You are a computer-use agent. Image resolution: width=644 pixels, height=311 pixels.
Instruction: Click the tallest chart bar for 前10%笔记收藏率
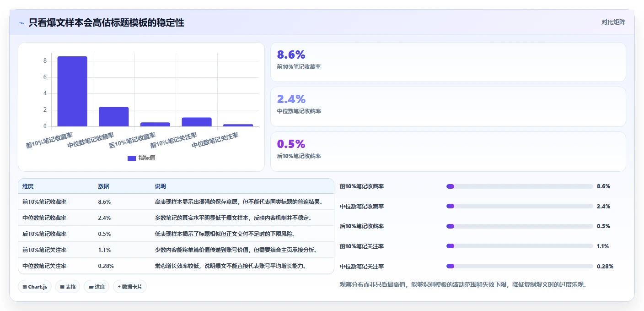72,91
